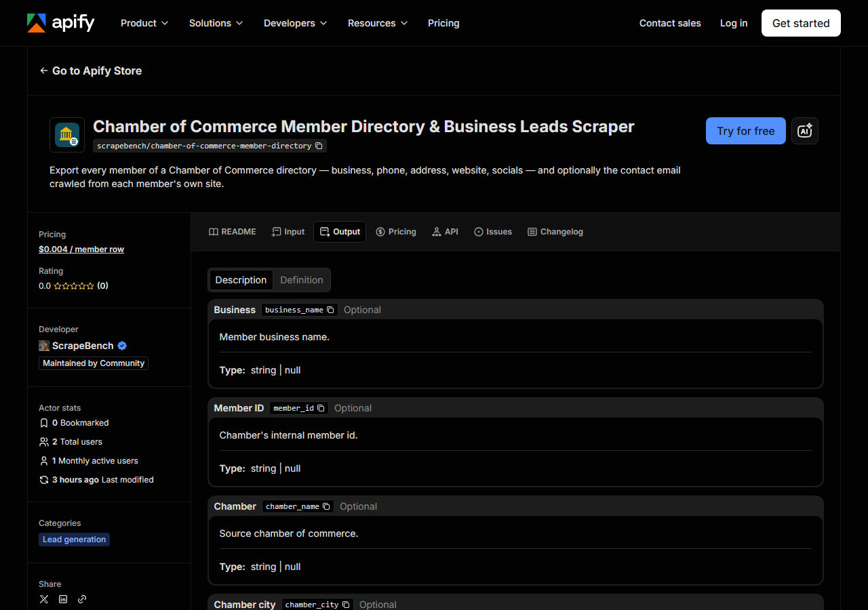The height and width of the screenshot is (610, 868).
Task: Select the Output tab
Action: click(340, 232)
